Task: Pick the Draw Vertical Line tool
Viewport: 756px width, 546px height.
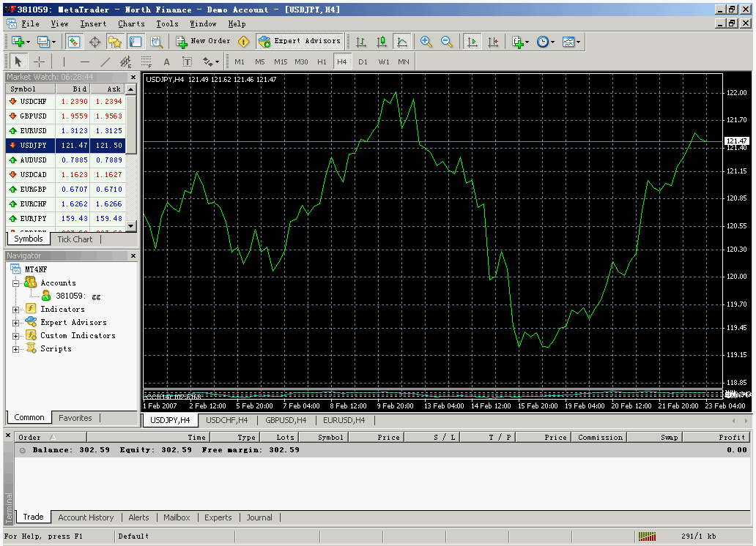Action: pyautogui.click(x=64, y=61)
